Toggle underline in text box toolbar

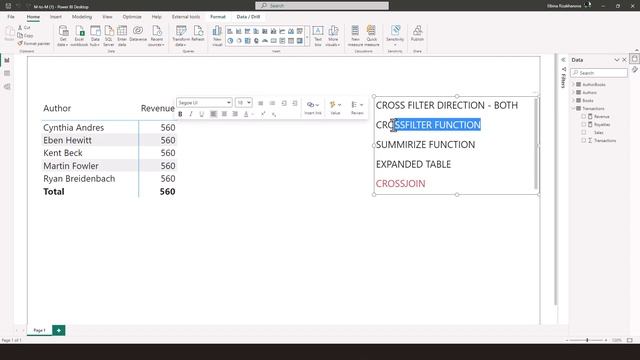202,114
